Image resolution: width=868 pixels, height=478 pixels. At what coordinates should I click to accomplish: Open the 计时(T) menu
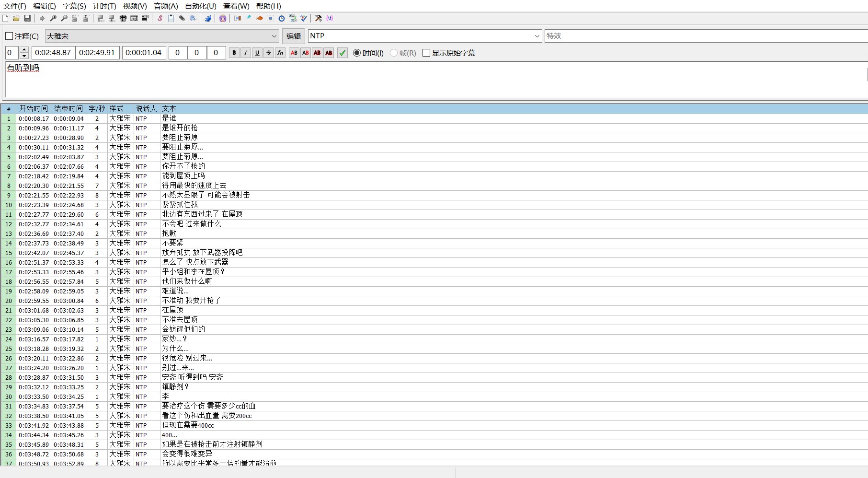104,6
